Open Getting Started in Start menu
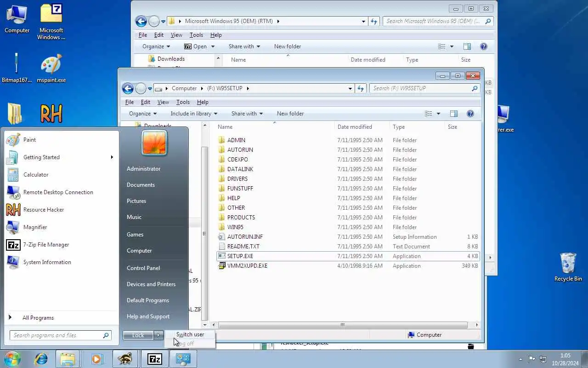 coord(61,157)
